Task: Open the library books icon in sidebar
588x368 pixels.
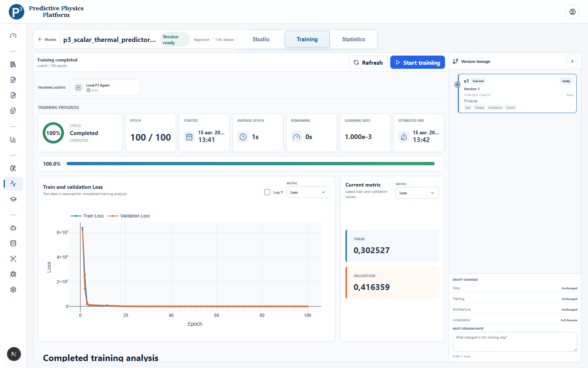Action: (13, 64)
